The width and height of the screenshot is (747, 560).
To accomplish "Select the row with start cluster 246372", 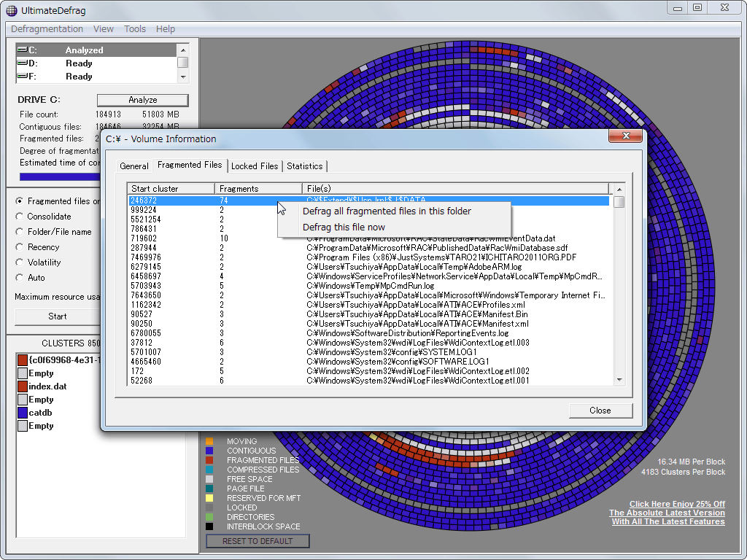I will (368, 201).
